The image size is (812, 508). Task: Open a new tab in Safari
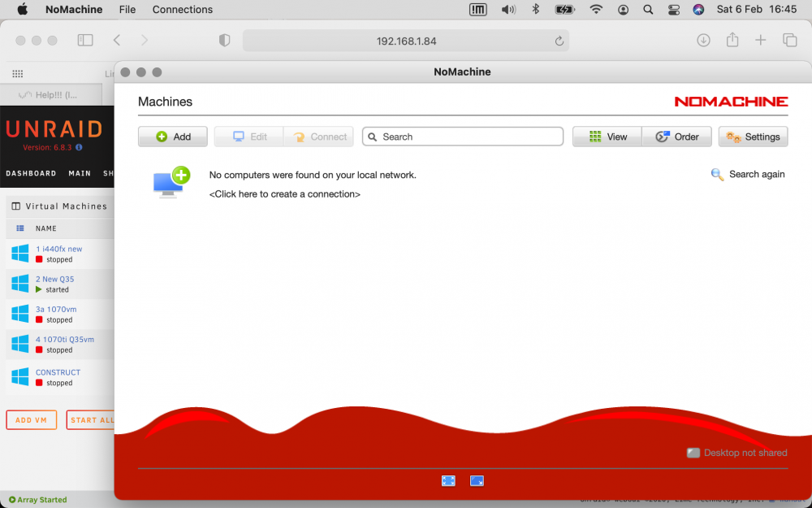point(760,41)
